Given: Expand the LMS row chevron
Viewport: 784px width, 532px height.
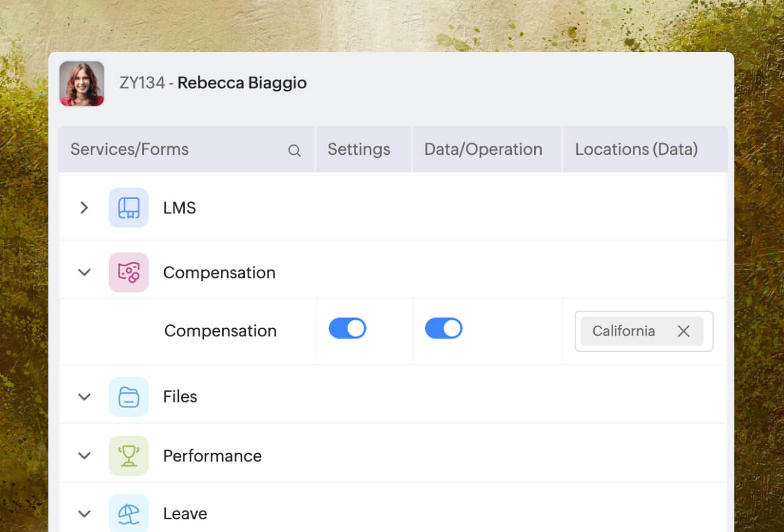Looking at the screenshot, I should point(85,208).
